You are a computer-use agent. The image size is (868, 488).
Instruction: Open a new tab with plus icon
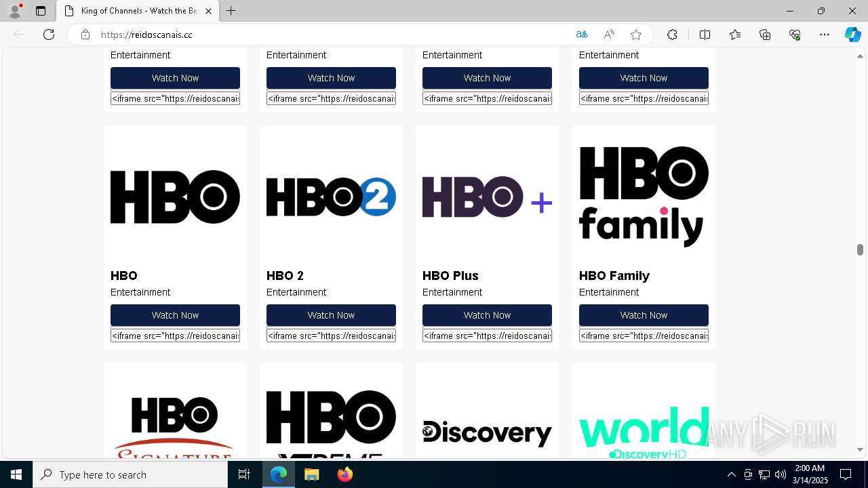[231, 11]
